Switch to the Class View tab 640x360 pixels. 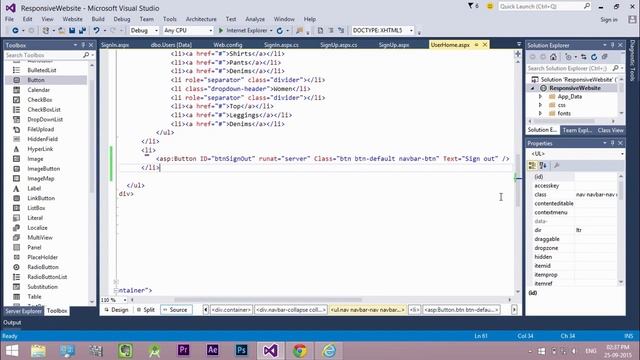610,130
